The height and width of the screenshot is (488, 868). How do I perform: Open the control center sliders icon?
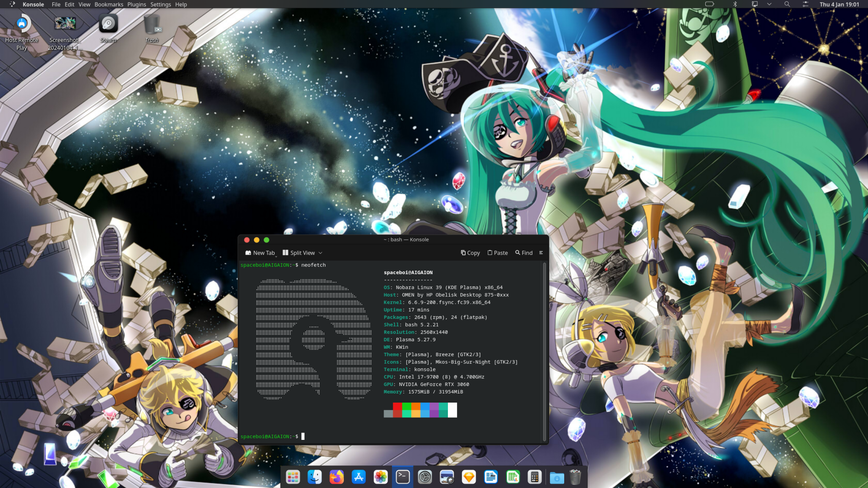(806, 4)
